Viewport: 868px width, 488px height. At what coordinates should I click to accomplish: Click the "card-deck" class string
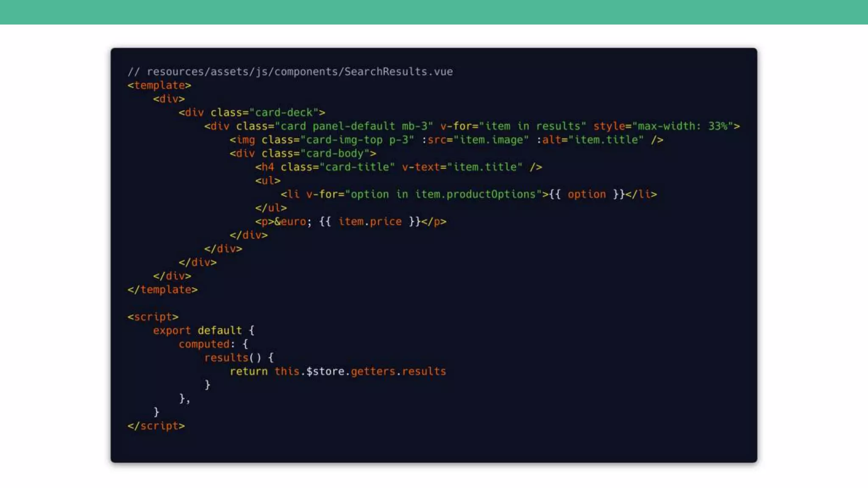coord(284,113)
